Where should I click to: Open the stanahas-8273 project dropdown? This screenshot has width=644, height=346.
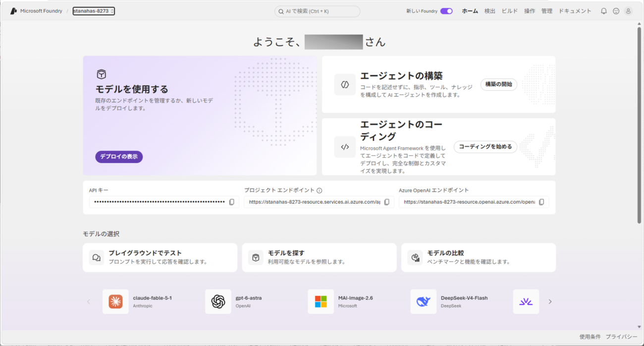click(94, 11)
